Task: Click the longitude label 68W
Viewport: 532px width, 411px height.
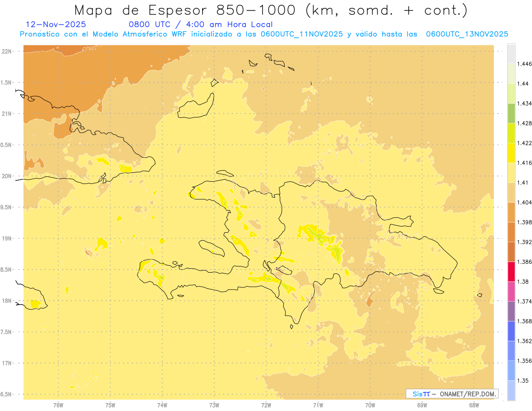Action: pos(474,405)
